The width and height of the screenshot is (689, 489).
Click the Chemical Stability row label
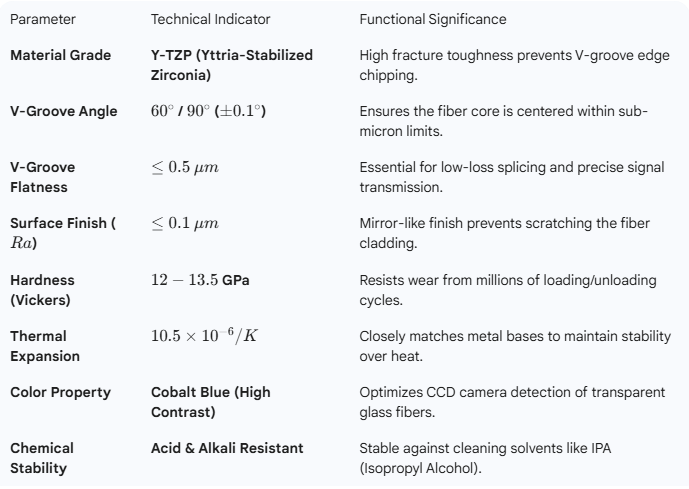42,457
